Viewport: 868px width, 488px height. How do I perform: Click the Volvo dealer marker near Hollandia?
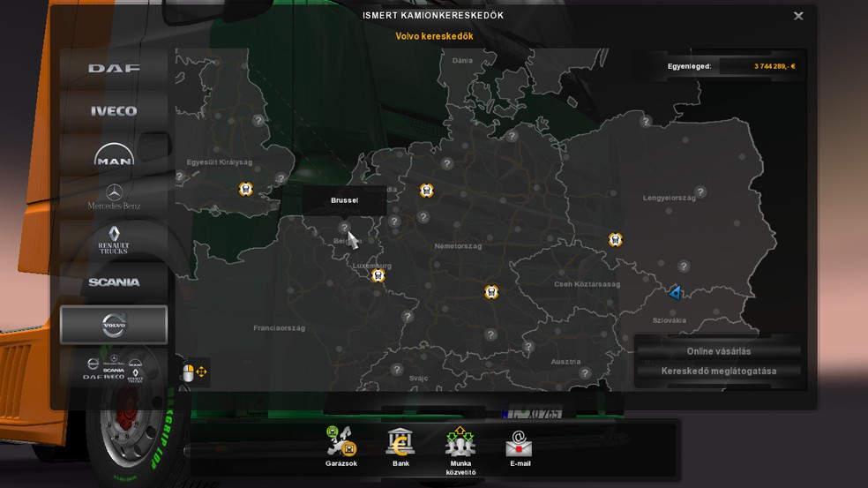(426, 191)
